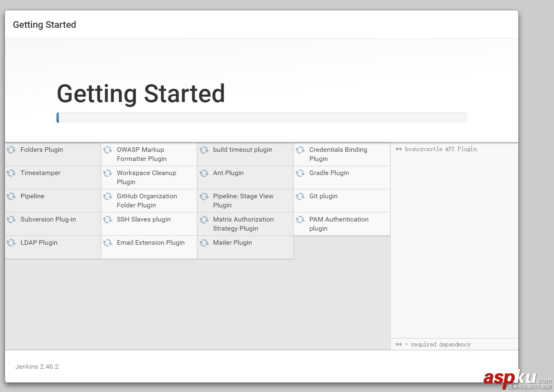Click the refresh icon beside Gradle Plugin
554x392 pixels.
tap(300, 173)
